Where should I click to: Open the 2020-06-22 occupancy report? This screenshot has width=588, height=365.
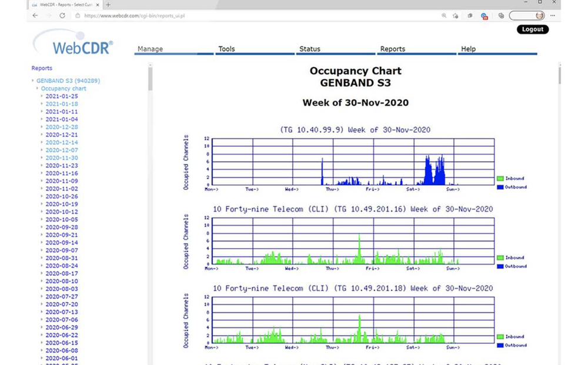click(x=62, y=336)
